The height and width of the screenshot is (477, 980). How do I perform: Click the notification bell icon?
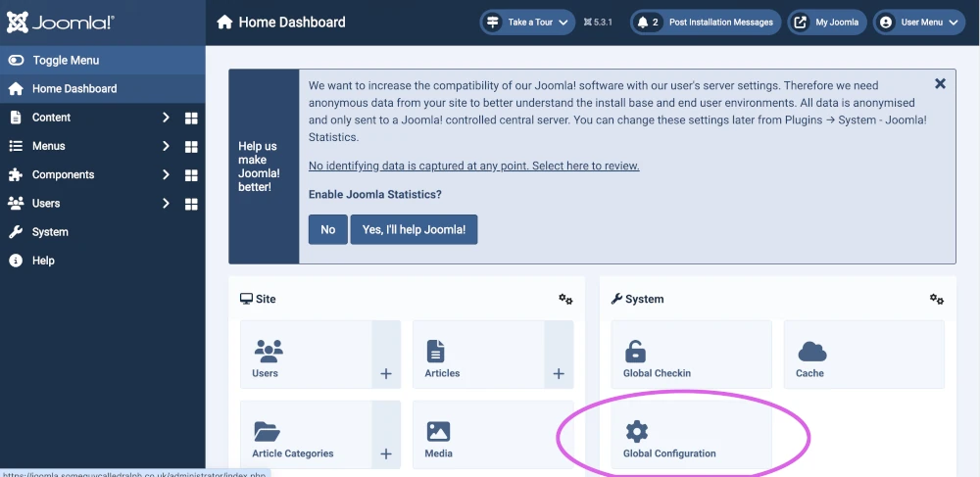pos(643,23)
